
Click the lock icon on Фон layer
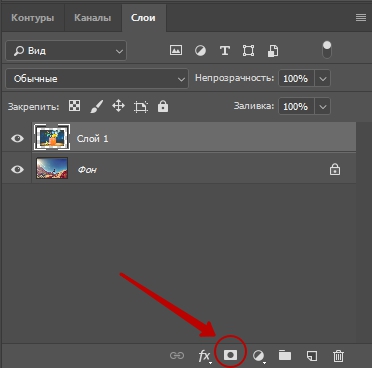[x=335, y=169]
